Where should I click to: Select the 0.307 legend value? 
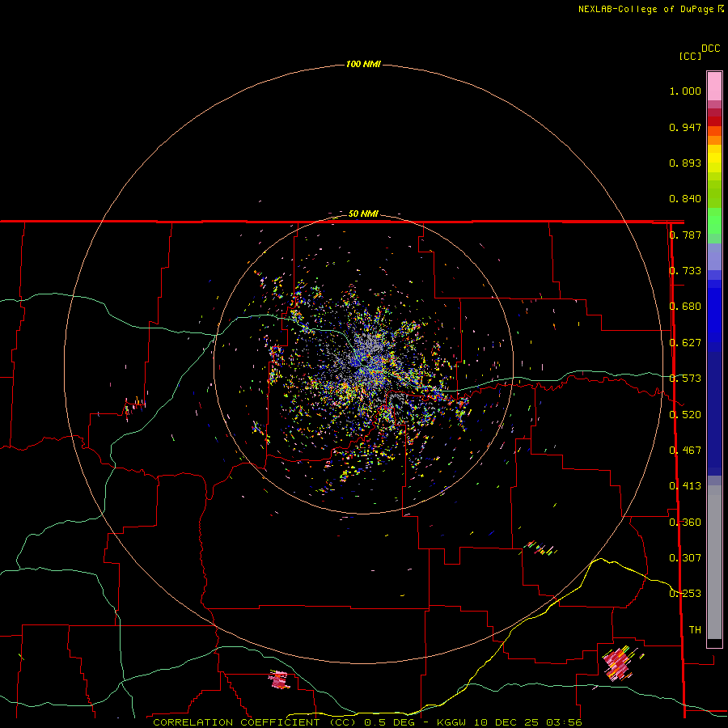(x=685, y=558)
